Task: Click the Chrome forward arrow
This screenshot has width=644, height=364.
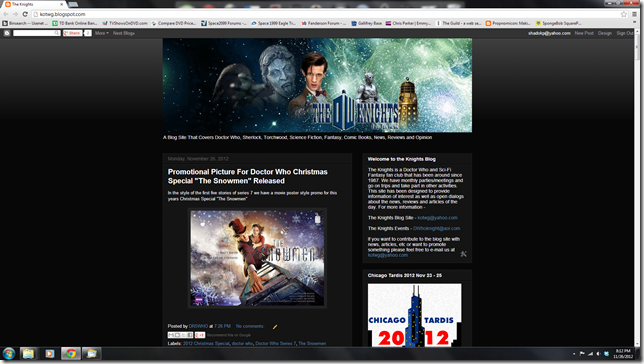Action: tap(16, 14)
